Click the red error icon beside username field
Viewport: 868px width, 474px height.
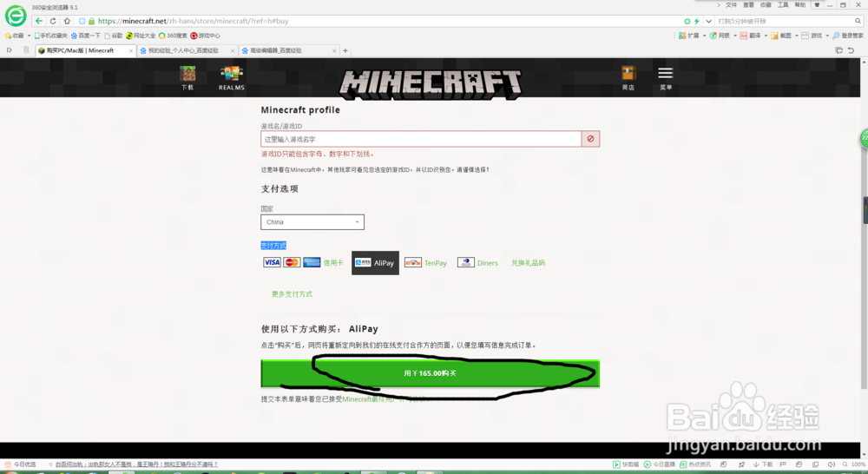[x=590, y=139]
